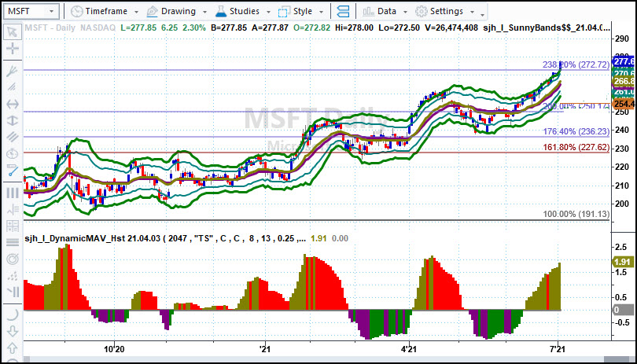The width and height of the screenshot is (637, 364).
Task: Click the 161.80% (227.62) Fibonacci label
Action: 576,147
